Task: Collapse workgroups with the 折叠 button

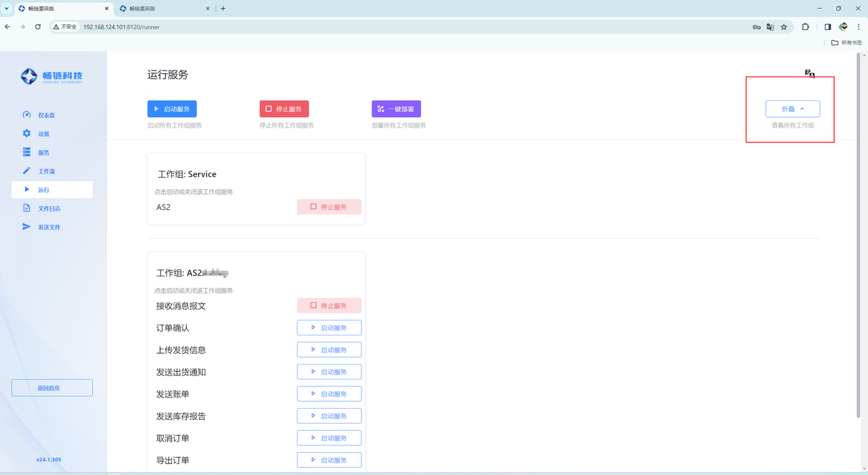Action: pyautogui.click(x=792, y=108)
